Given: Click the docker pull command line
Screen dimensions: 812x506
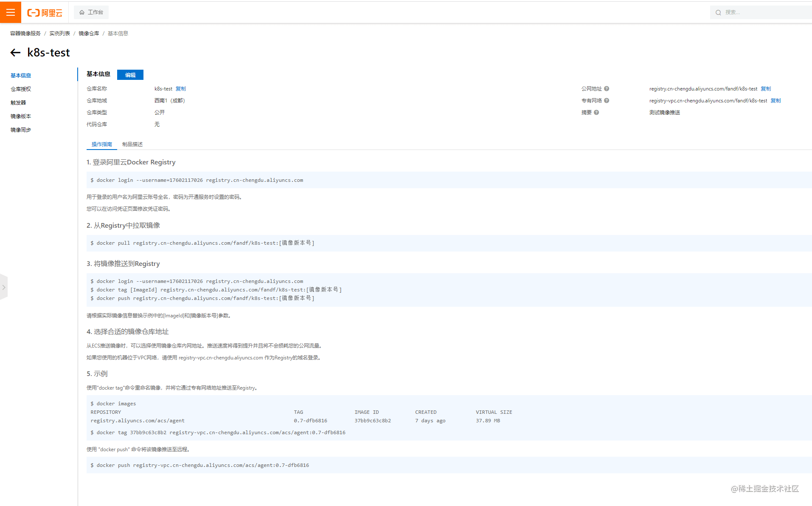Looking at the screenshot, I should pos(202,243).
